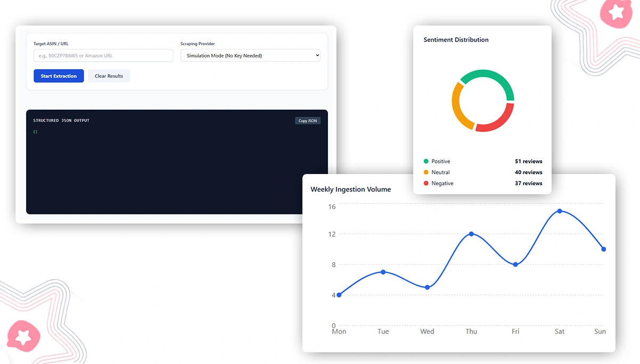
Task: Click the Mon label on the x-axis
Action: click(339, 331)
